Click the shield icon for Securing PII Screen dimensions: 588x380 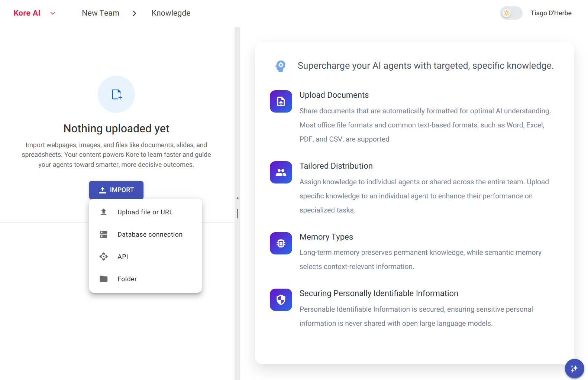coord(281,300)
